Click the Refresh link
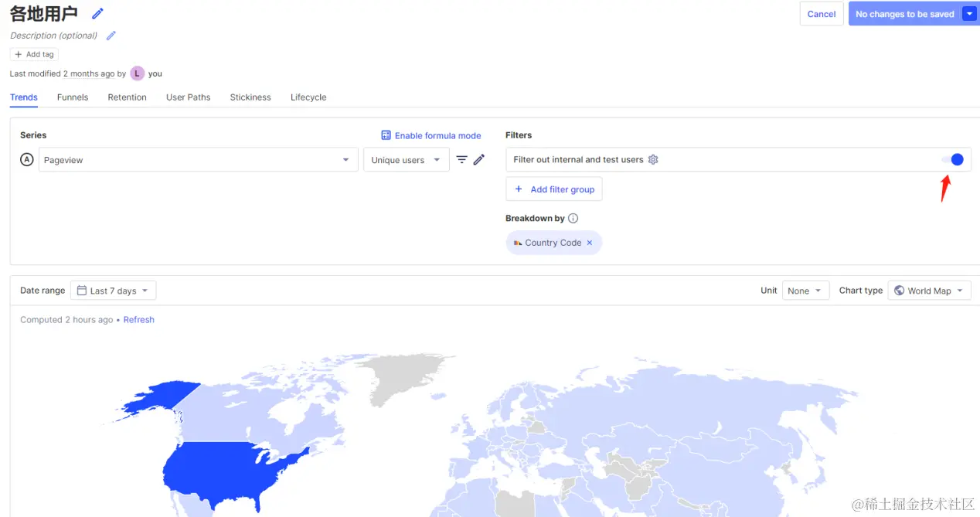Screen dimensions: 980x517 tap(139, 320)
